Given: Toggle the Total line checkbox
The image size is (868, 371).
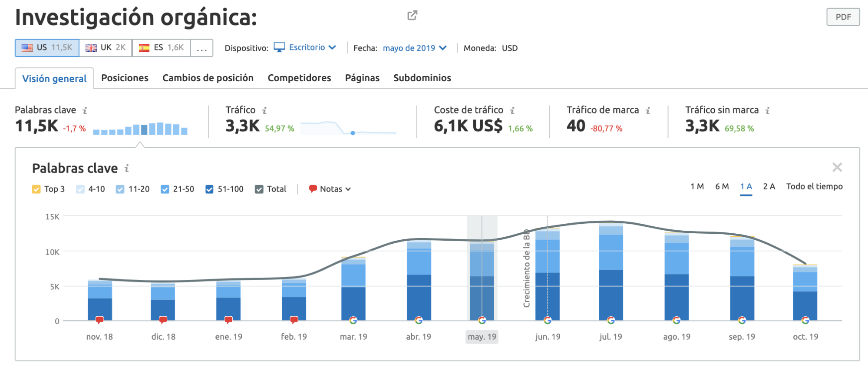Looking at the screenshot, I should [x=259, y=189].
